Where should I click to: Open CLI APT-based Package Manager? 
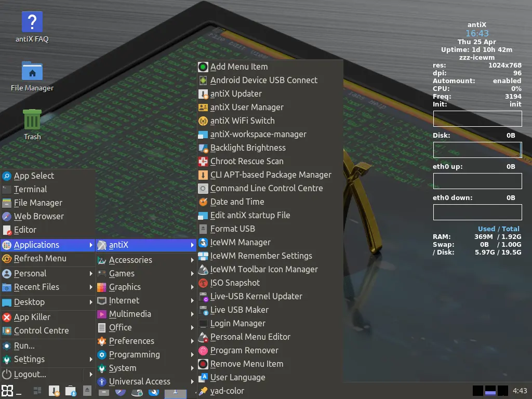(270, 175)
